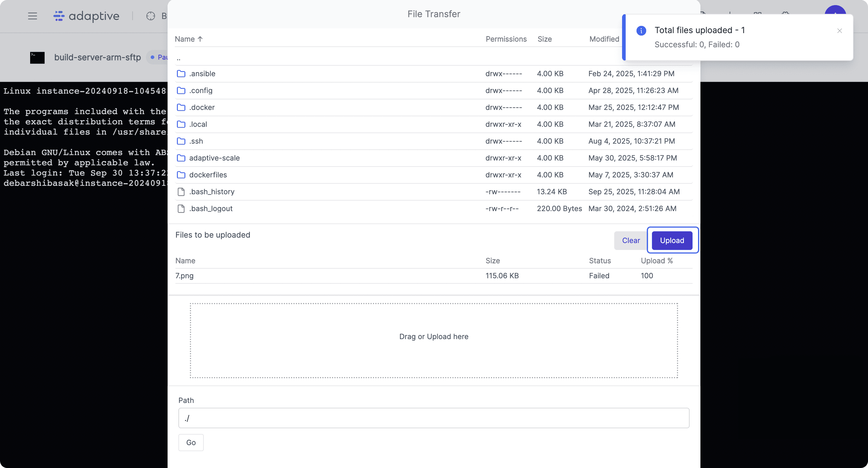Click the .docker folder name

(x=202, y=108)
